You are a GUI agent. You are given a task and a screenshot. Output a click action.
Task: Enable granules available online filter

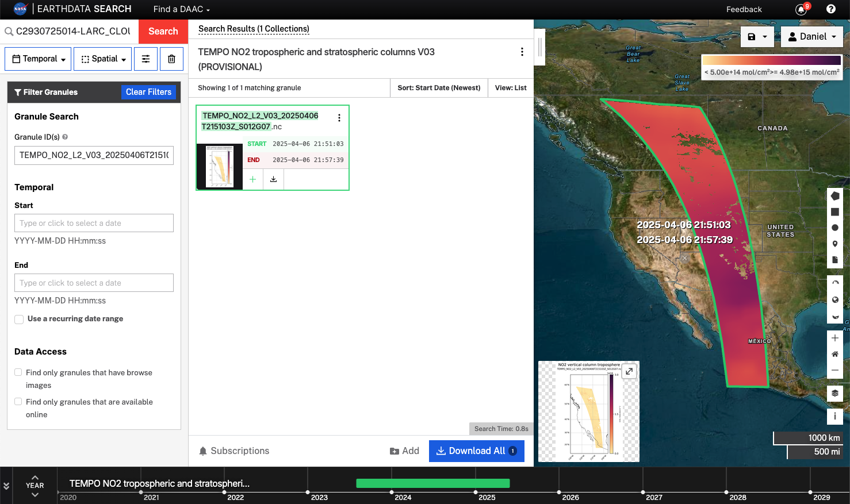[x=18, y=402]
